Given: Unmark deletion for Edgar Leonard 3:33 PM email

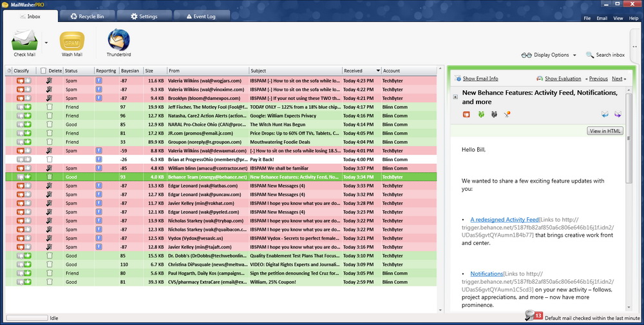Looking at the screenshot, I should pos(50,186).
